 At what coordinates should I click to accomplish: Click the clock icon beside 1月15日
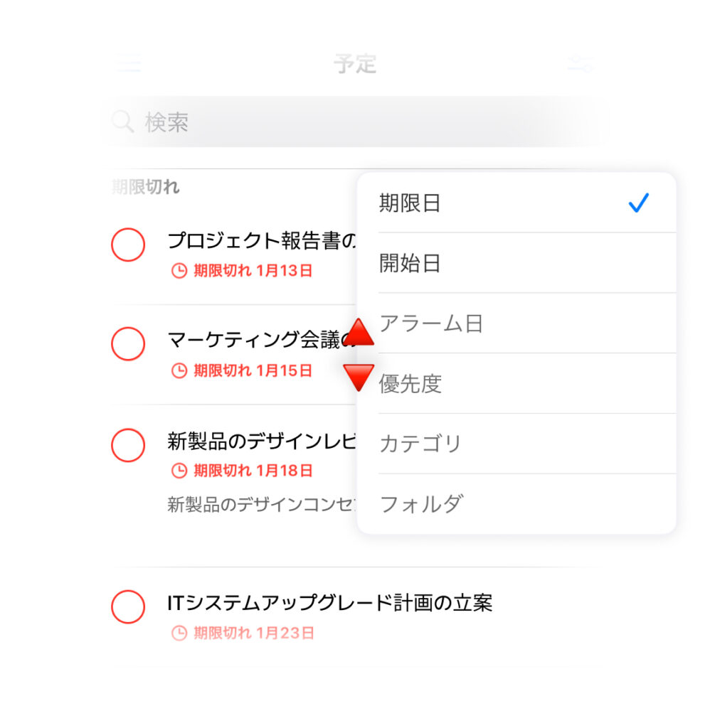click(179, 370)
